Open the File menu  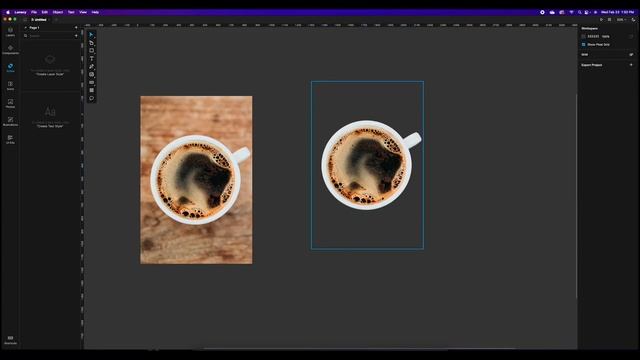(34, 12)
